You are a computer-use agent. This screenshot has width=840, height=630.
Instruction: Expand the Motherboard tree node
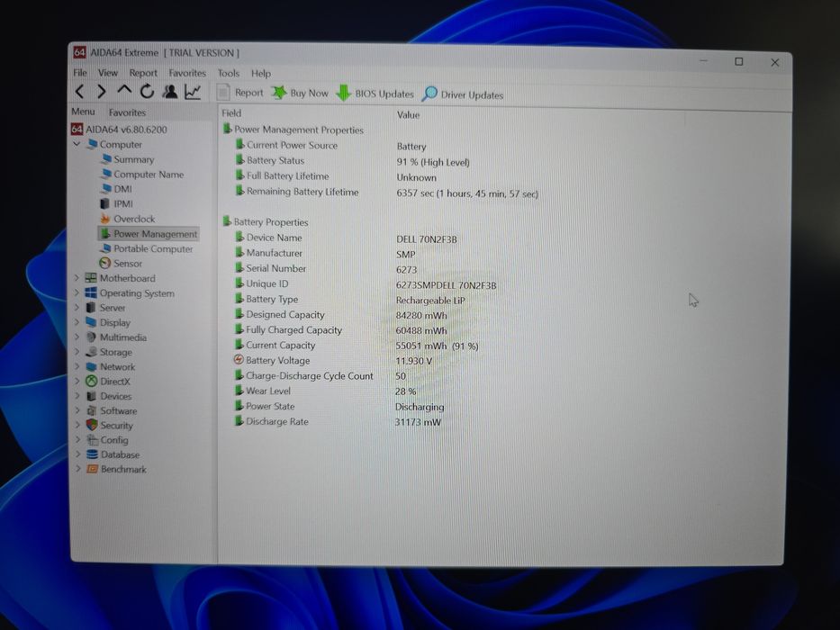77,278
